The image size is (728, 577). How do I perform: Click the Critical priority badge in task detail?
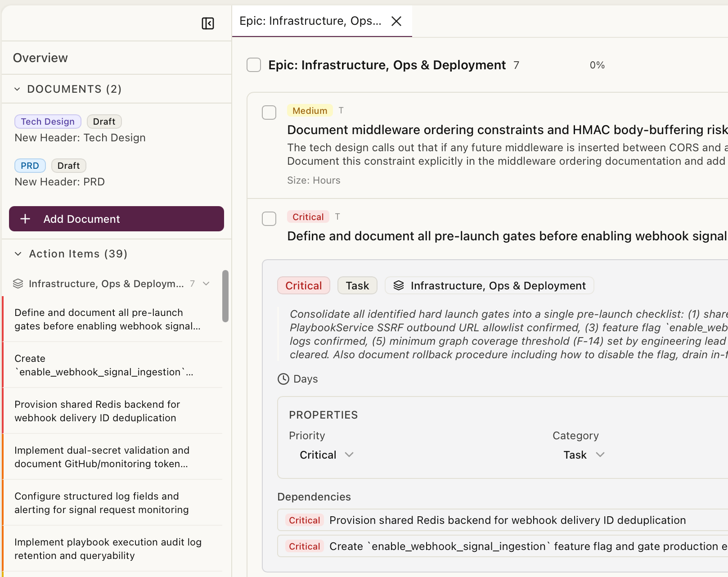point(304,286)
